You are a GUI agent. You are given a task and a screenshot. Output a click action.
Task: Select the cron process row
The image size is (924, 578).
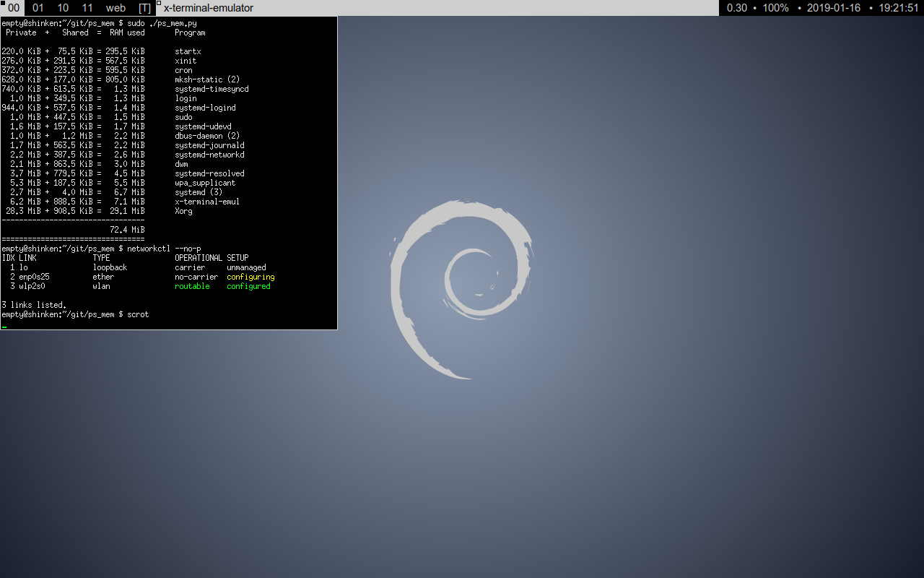(97, 70)
